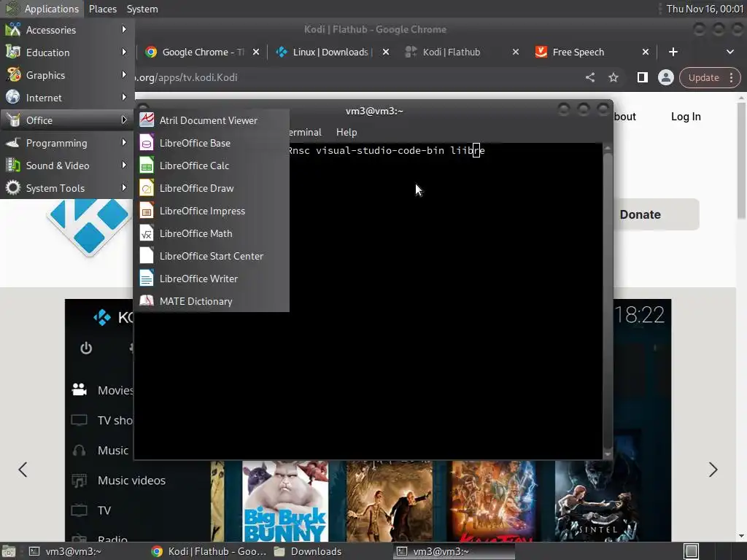Click the clock showing Thu Nov 16
747x560 pixels.
705,9
